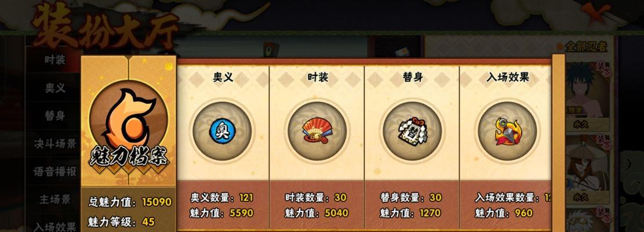Click the 奥义 column header
The width and height of the screenshot is (644, 232).
[x=223, y=77]
